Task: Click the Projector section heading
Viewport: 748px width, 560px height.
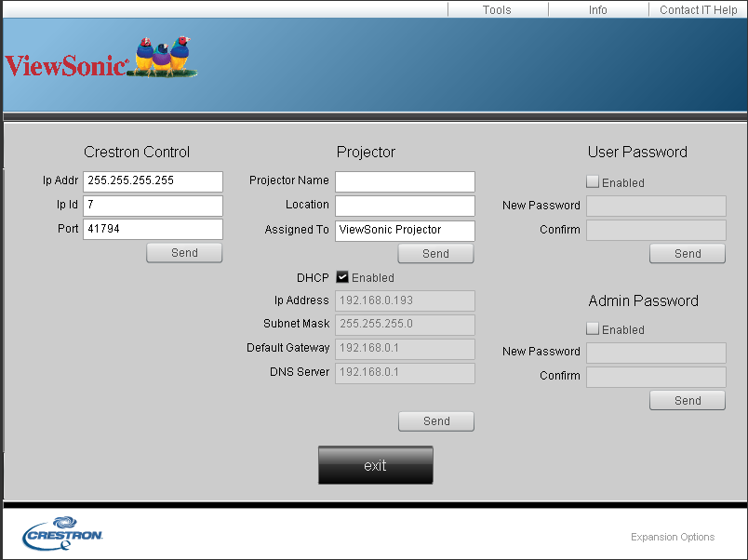Action: coord(366,153)
